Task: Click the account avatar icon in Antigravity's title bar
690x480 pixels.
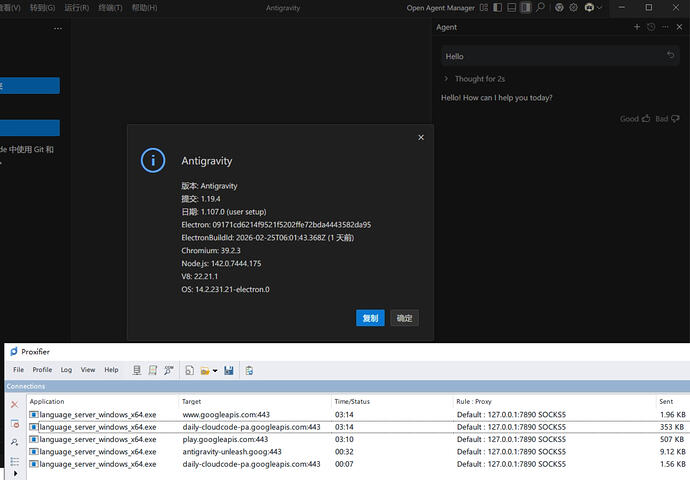Action: (589, 7)
